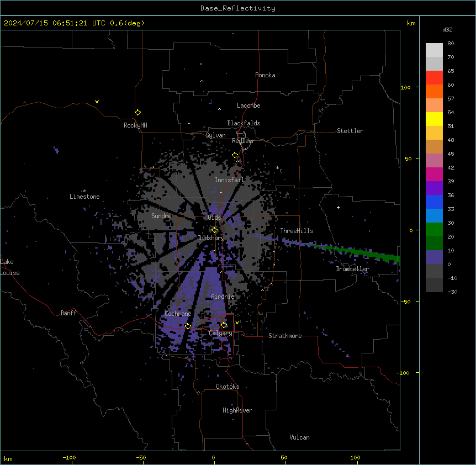This screenshot has height=465, width=476.
Task: Click the km unit label at top right
Action: [411, 23]
